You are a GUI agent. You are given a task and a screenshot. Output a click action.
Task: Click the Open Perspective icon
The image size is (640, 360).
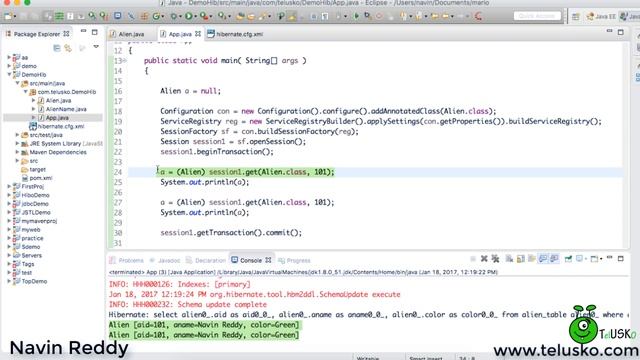(575, 17)
